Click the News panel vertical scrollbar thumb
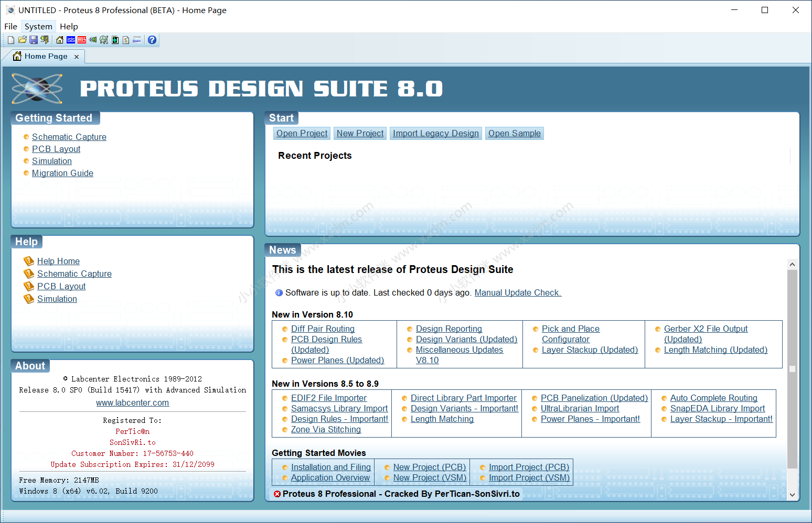812x523 pixels. coord(792,369)
